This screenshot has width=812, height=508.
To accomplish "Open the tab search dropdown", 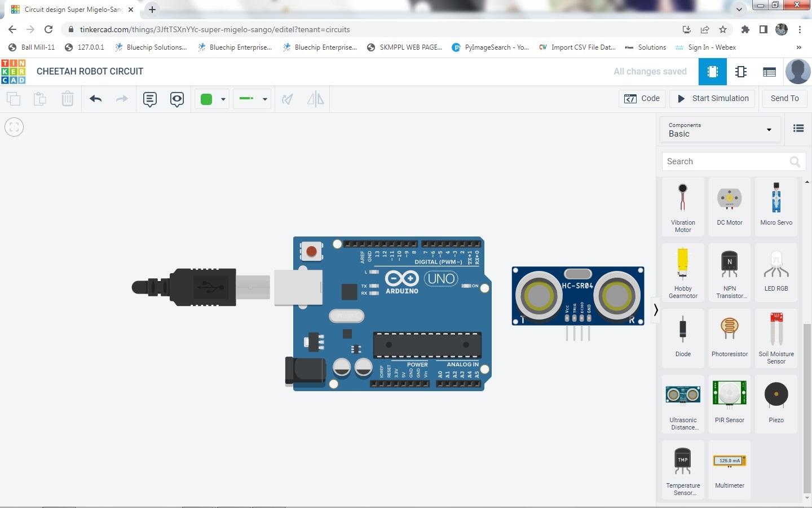I will (739, 9).
